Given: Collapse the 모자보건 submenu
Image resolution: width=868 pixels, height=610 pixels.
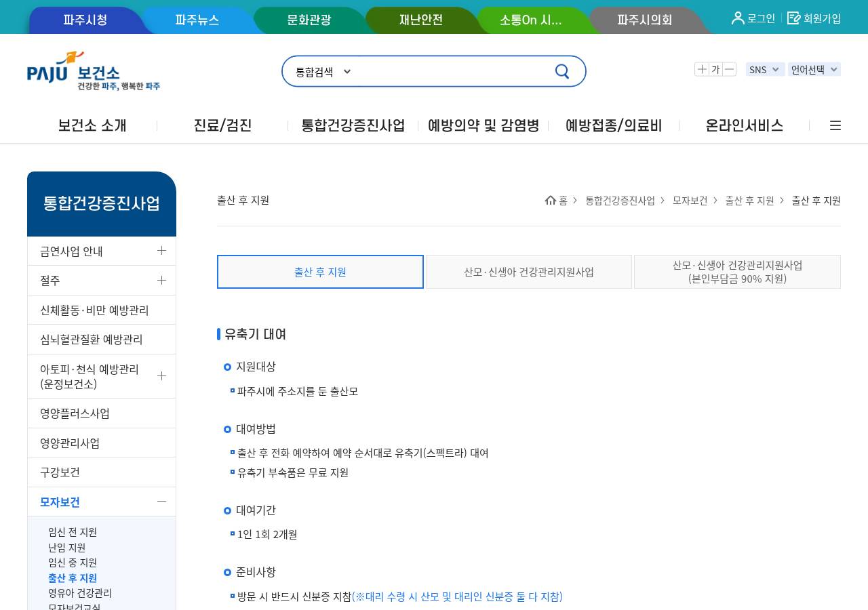Looking at the screenshot, I should click(161, 502).
